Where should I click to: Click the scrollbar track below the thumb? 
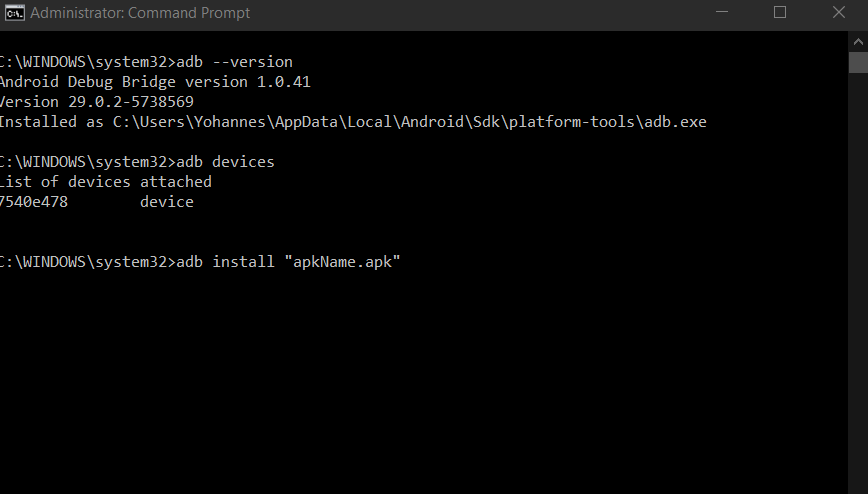click(858, 282)
